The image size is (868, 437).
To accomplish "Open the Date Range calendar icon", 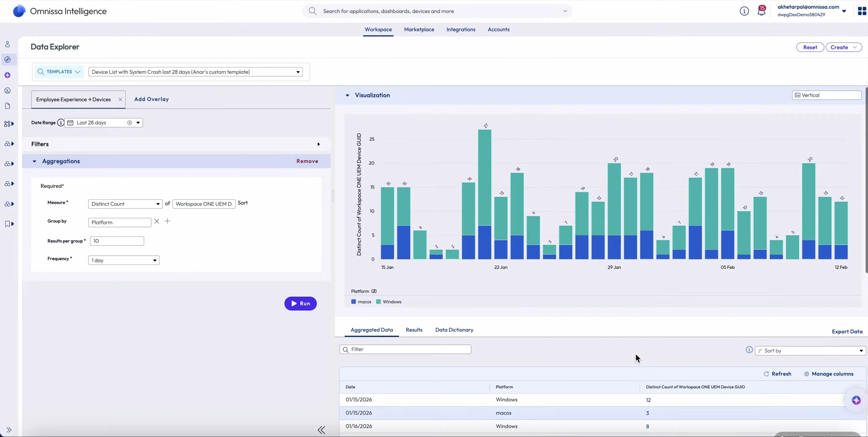I will click(70, 123).
